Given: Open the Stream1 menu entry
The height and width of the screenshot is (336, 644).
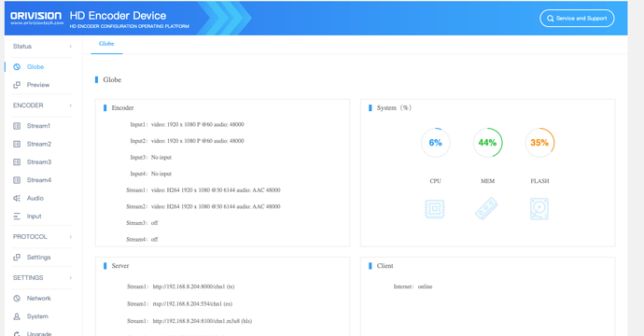Looking at the screenshot, I should [38, 126].
